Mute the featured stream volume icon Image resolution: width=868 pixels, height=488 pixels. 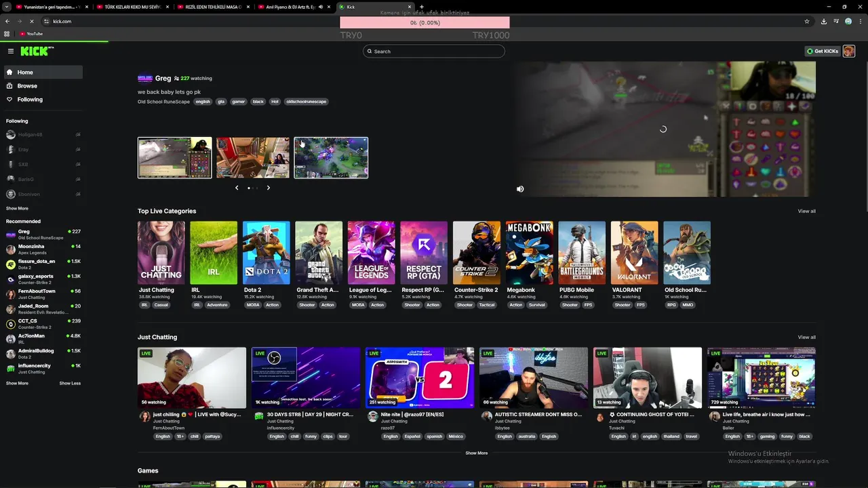tap(520, 189)
